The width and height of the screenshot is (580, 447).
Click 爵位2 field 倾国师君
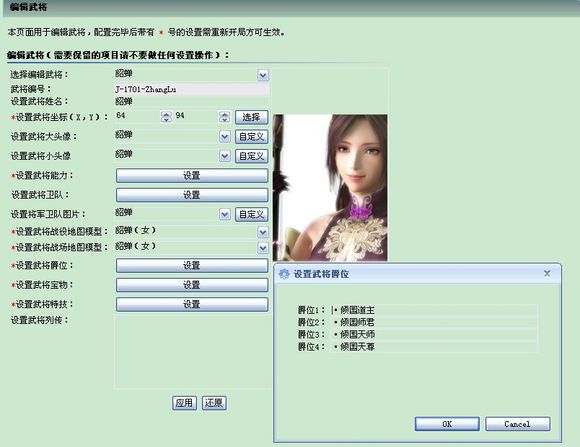coord(434,322)
